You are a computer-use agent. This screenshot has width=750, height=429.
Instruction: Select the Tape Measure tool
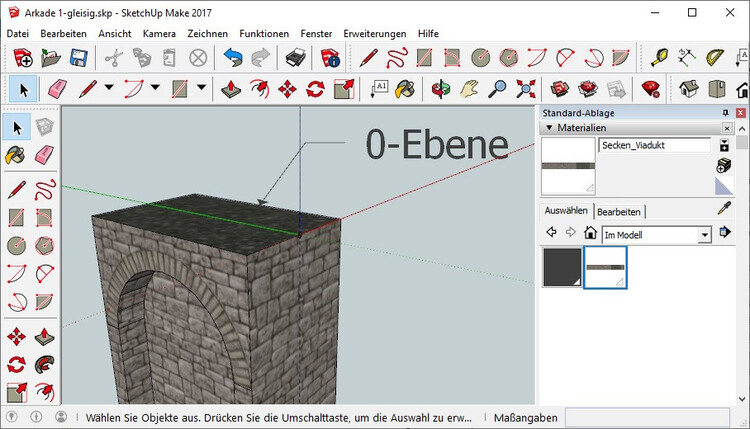point(659,58)
